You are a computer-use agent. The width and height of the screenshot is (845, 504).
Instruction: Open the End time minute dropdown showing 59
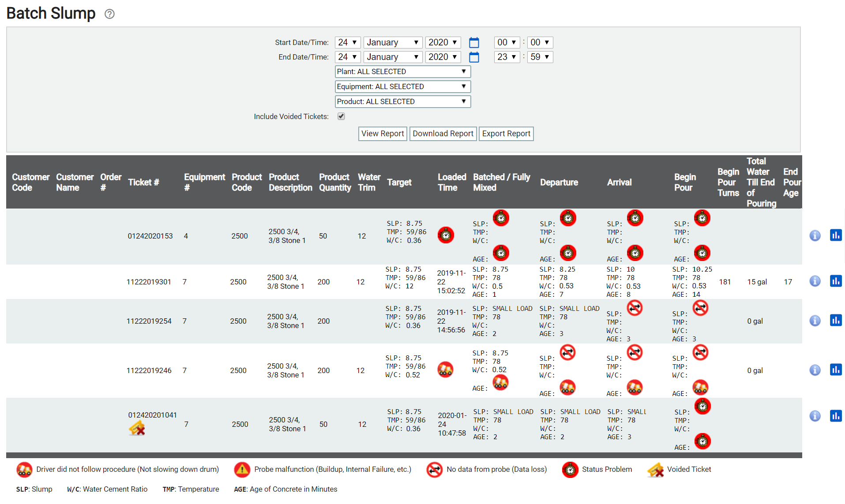(x=540, y=57)
